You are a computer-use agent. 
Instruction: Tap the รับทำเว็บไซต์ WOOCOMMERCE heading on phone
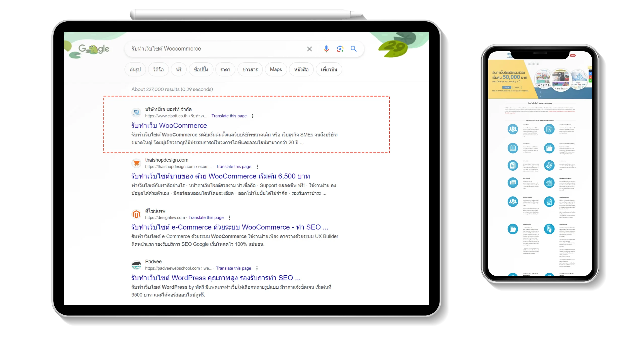[x=540, y=103]
